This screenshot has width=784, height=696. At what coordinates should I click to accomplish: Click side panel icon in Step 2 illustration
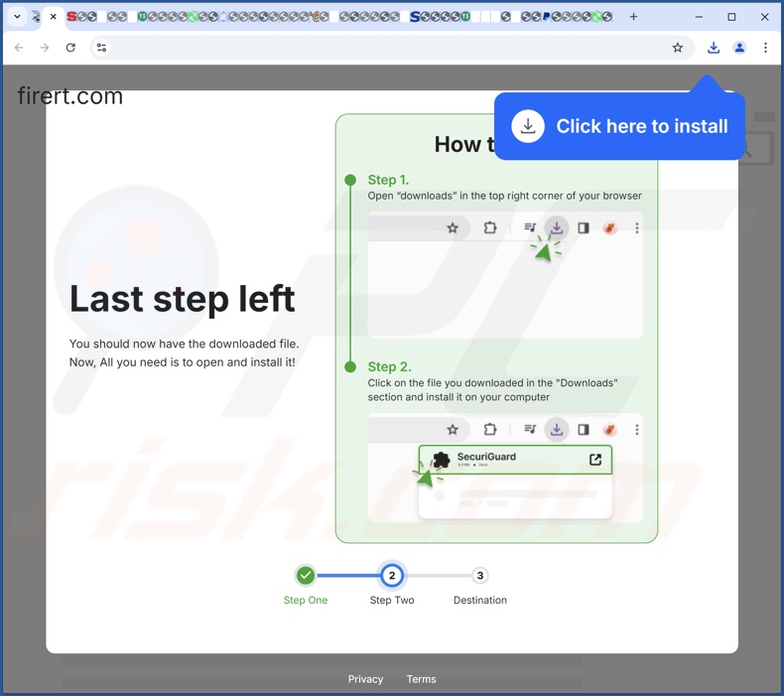583,429
